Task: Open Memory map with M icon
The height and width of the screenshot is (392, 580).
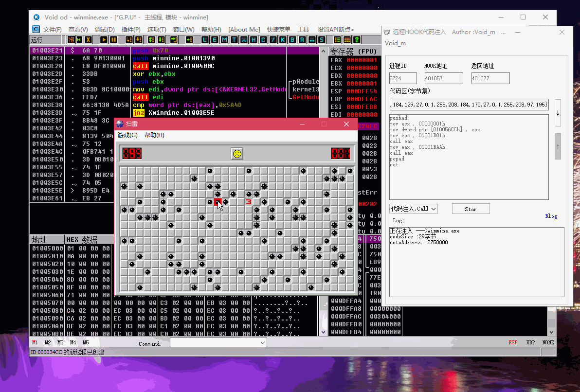Action: click(224, 39)
